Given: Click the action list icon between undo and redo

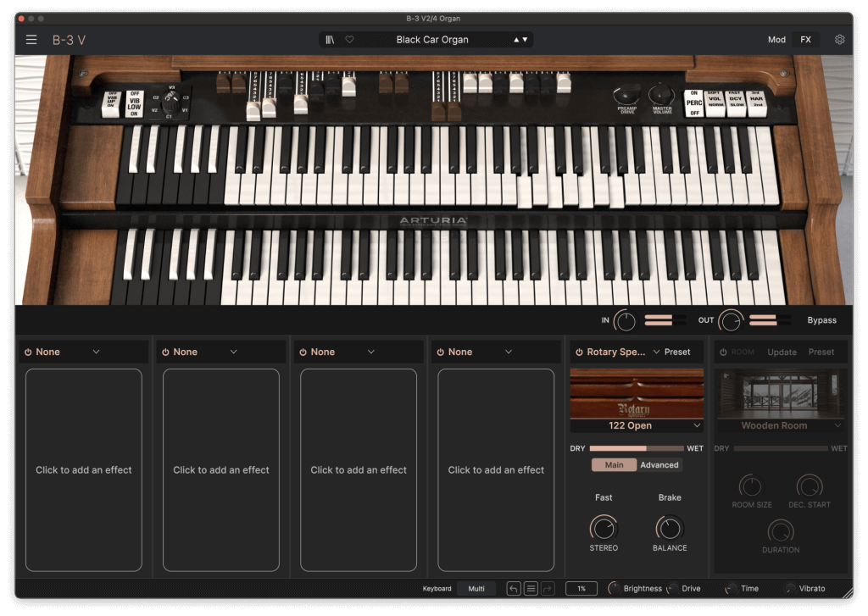Looking at the screenshot, I should tap(530, 588).
